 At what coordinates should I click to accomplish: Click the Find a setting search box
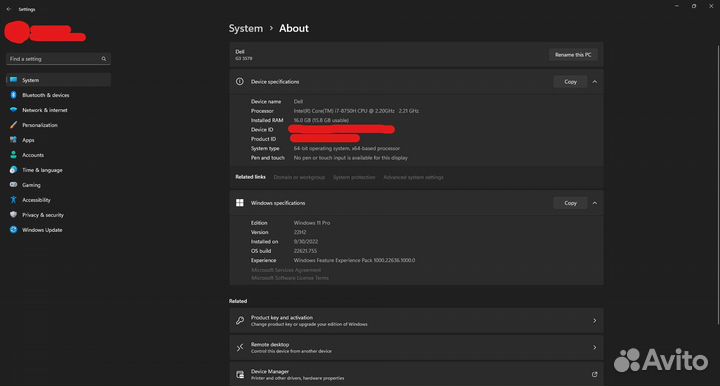(58, 59)
